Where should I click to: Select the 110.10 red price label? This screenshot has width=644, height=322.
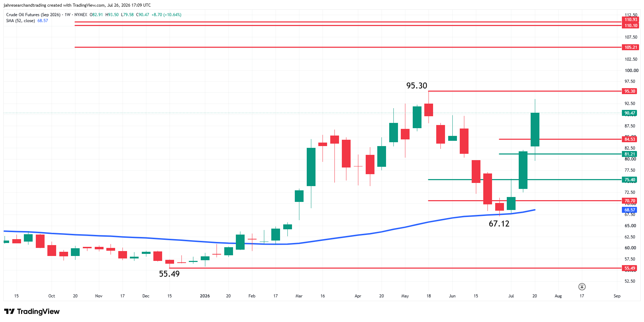point(631,26)
